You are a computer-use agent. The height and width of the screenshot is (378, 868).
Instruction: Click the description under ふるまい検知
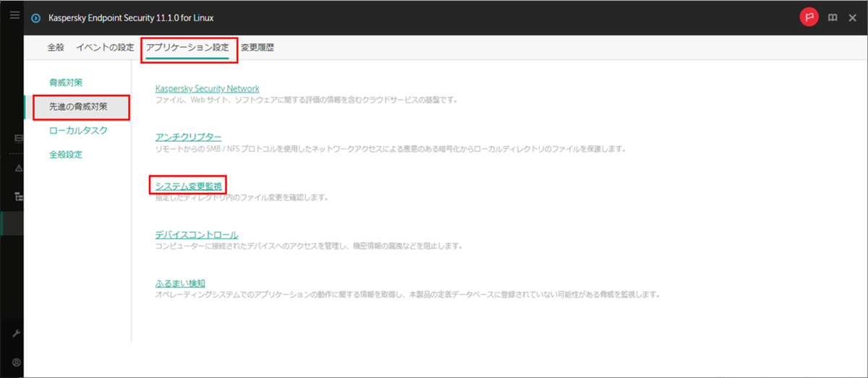(408, 295)
